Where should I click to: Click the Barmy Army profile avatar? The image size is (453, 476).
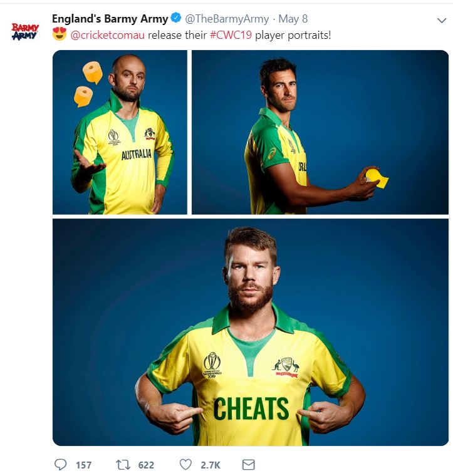[25, 32]
